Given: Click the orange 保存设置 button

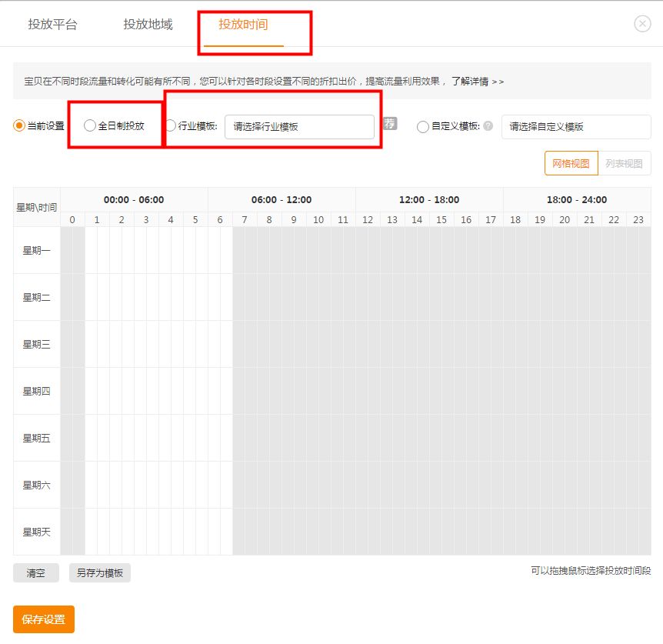Looking at the screenshot, I should click(x=43, y=619).
